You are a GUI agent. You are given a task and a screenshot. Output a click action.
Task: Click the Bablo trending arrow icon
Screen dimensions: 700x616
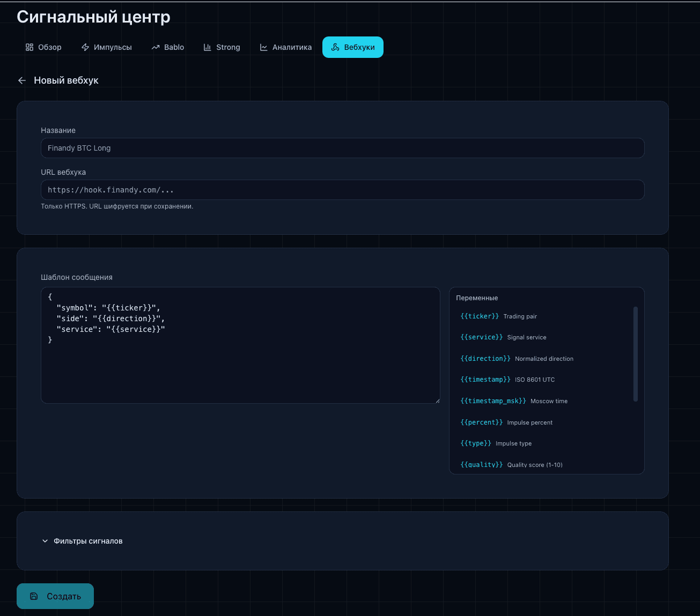coord(156,47)
